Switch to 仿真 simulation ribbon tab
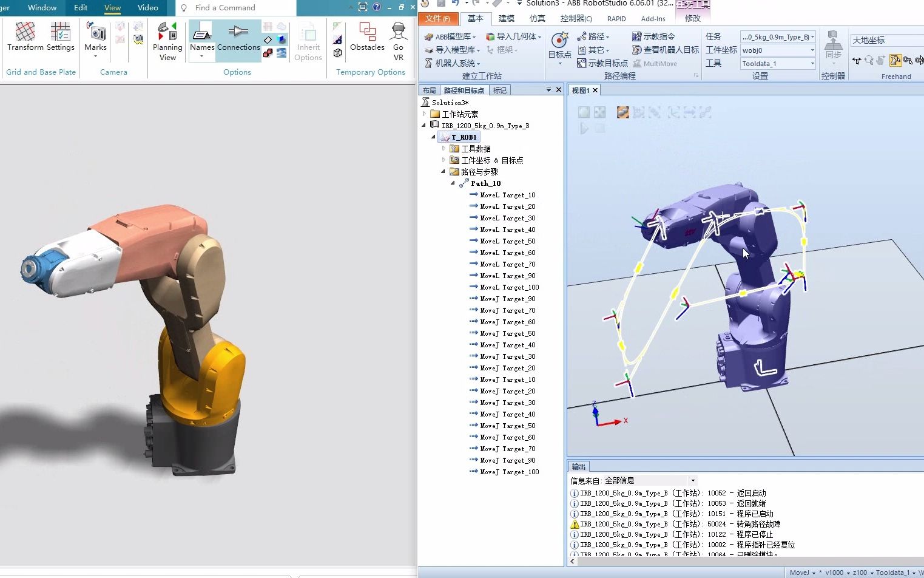Image resolution: width=924 pixels, height=578 pixels. click(538, 19)
